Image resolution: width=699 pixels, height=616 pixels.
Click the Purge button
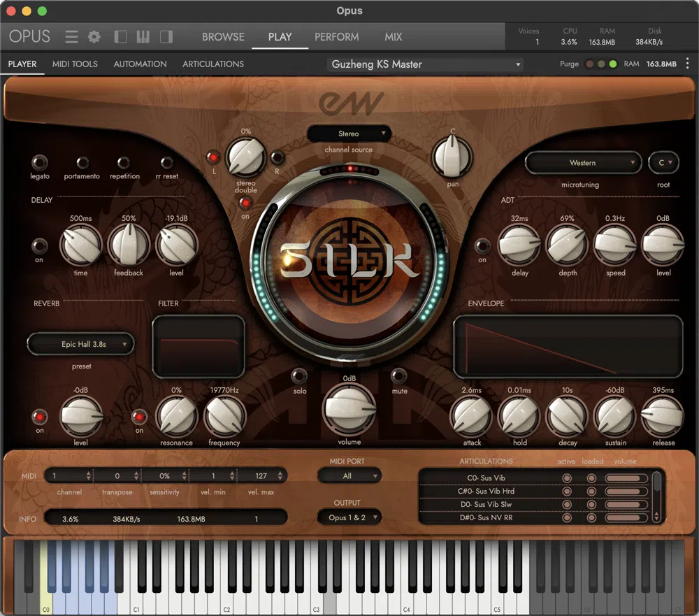569,64
